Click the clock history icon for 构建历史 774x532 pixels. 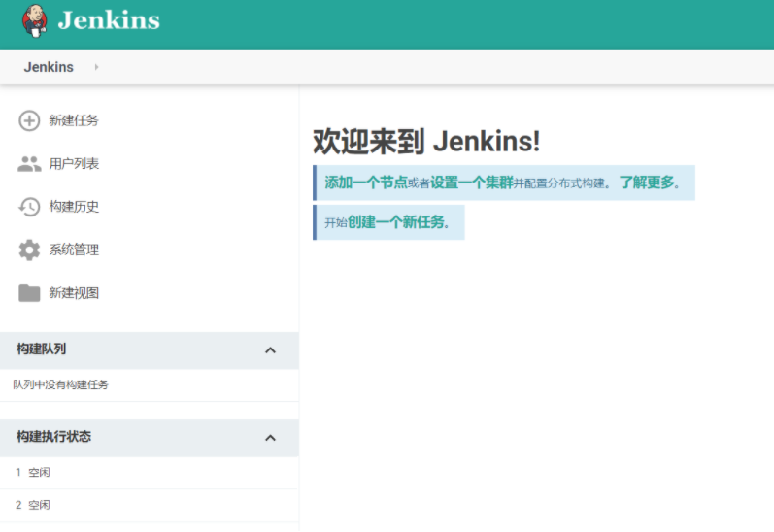[x=29, y=207]
